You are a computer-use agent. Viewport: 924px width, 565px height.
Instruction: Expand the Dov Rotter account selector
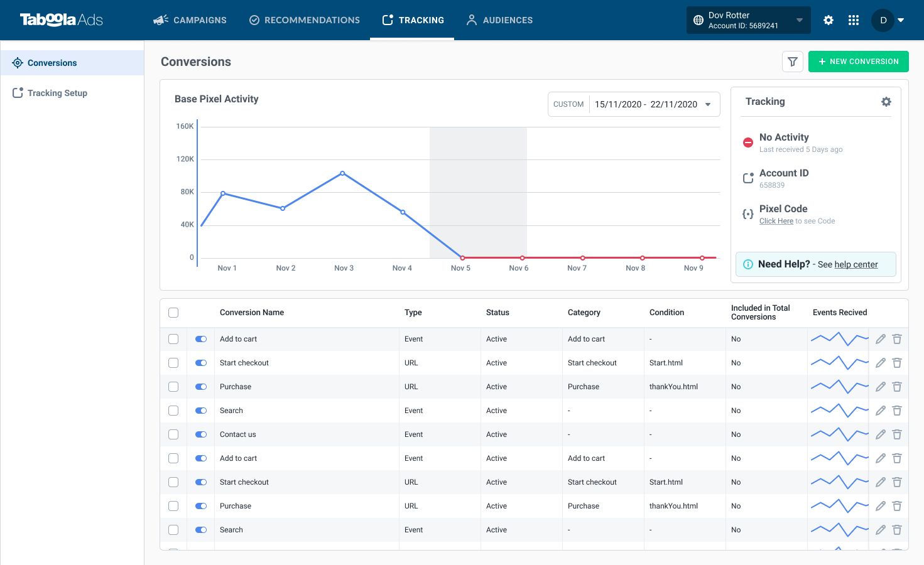point(749,20)
